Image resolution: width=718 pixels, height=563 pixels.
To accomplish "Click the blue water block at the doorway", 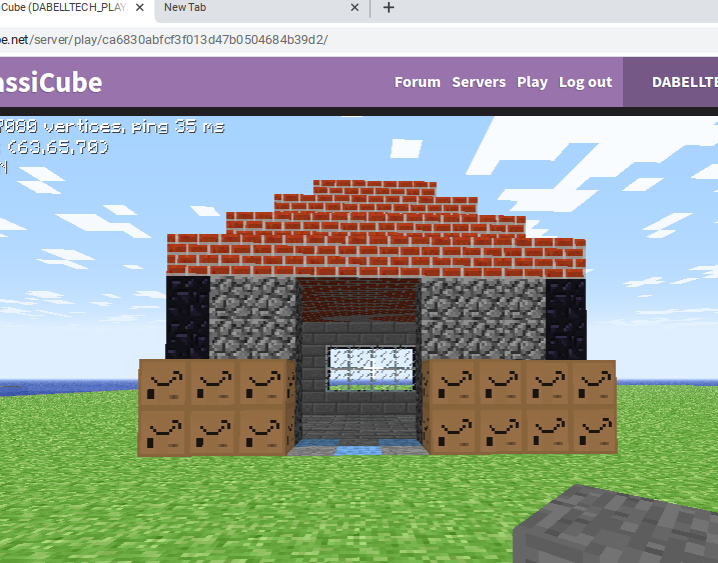I will click(358, 450).
